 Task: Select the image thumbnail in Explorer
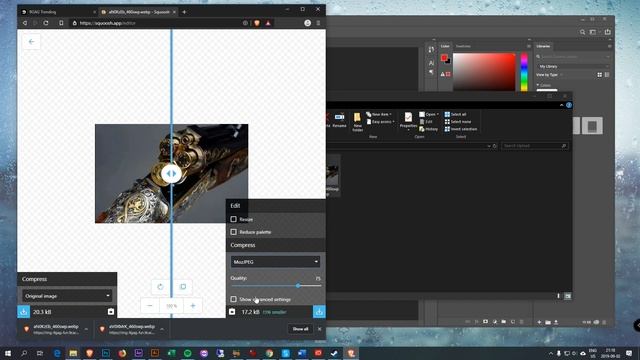(x=333, y=176)
